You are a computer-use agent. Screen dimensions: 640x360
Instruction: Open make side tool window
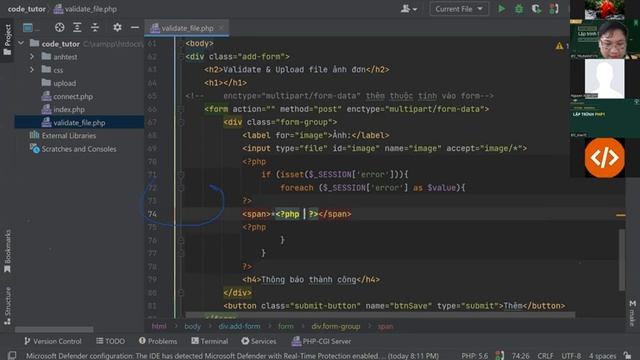[633, 313]
